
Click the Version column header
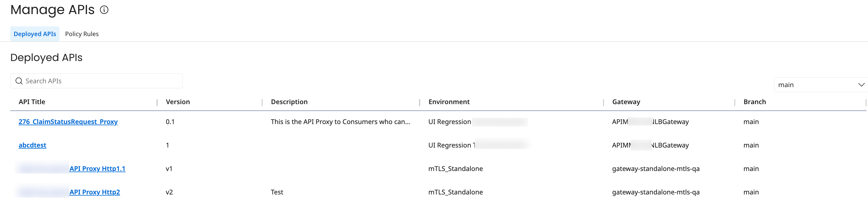tap(178, 101)
